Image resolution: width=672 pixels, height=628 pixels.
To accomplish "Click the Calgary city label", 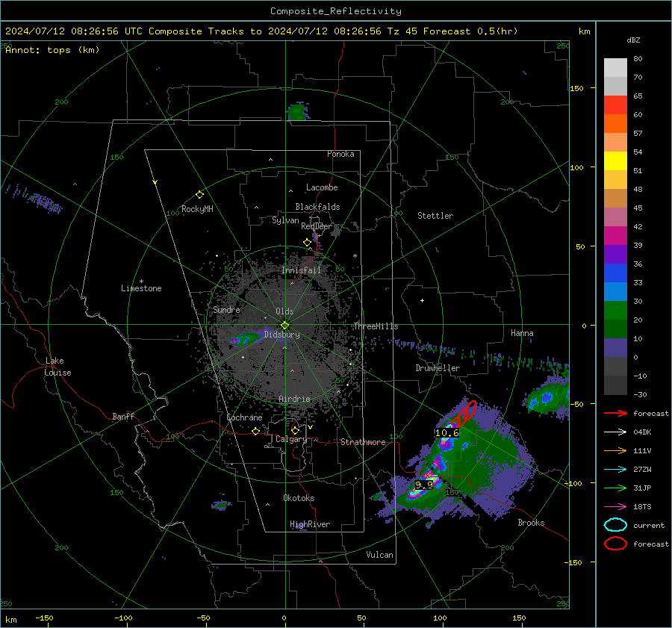I will 291,439.
